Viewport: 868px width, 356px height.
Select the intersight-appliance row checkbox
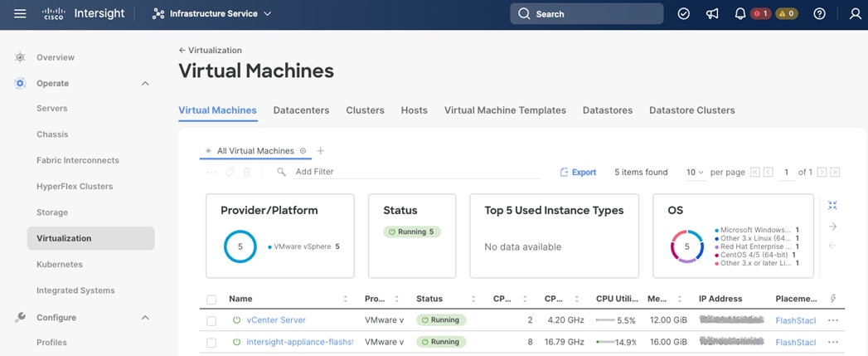click(211, 343)
